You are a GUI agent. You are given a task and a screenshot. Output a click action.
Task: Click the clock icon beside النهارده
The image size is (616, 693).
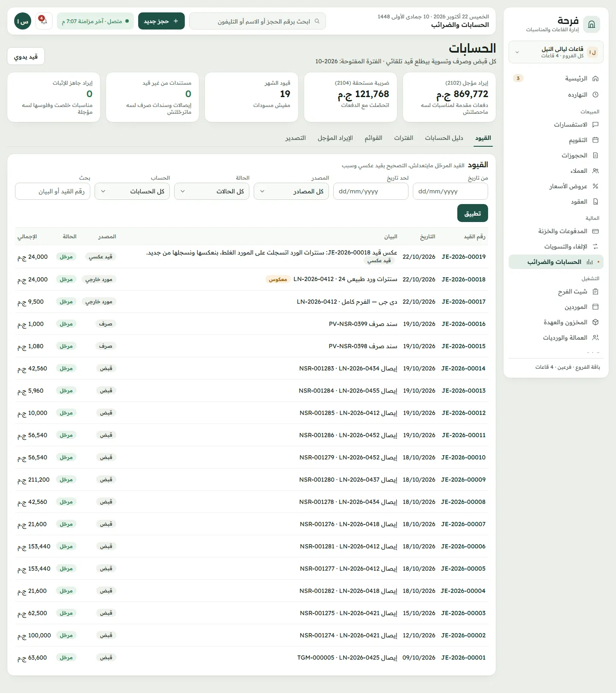pyautogui.click(x=595, y=95)
